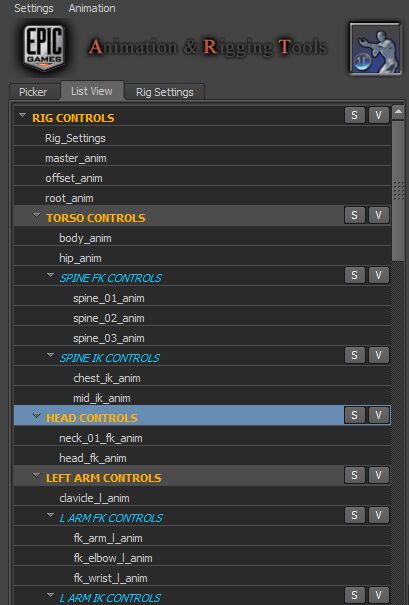Select the master_anim control
The image size is (409, 605).
point(202,158)
